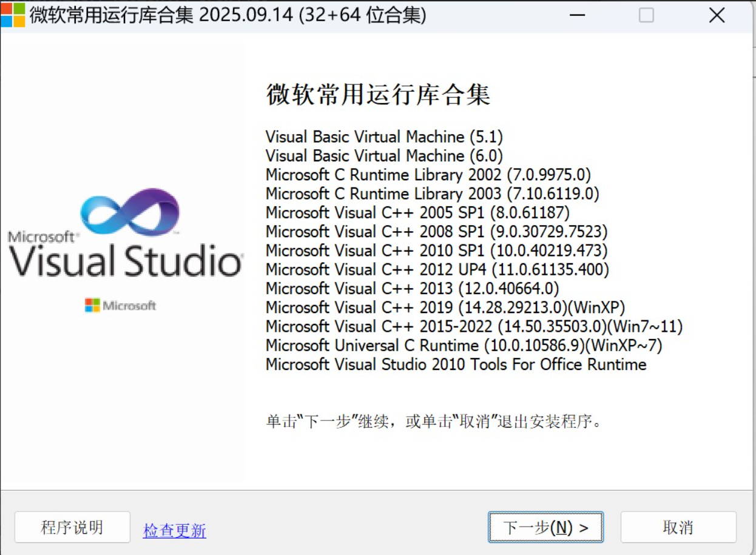Select Microsoft Universal C Runtime line
756x555 pixels.
tap(464, 345)
